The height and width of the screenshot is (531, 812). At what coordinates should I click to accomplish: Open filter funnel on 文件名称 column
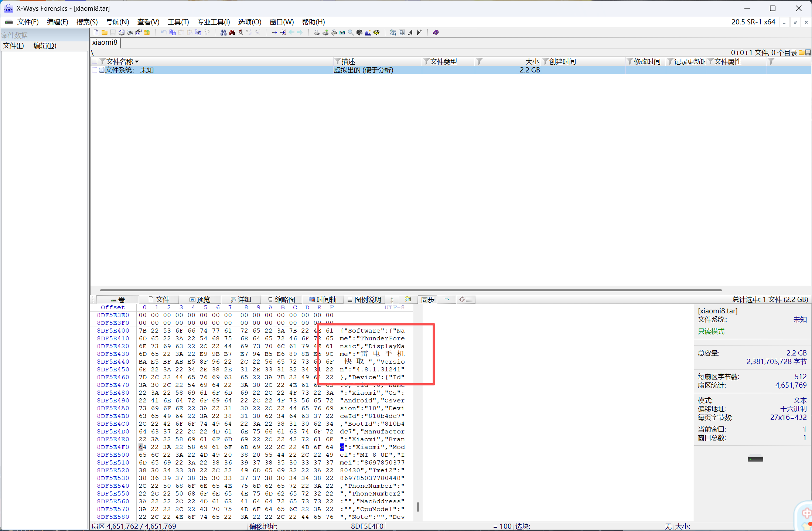pyautogui.click(x=103, y=61)
